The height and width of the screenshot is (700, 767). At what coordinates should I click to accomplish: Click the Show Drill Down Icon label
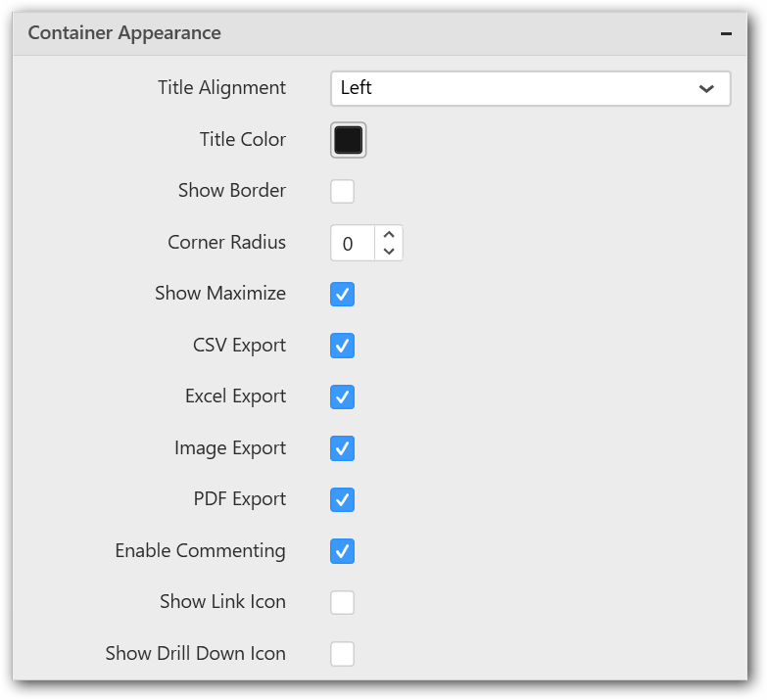(x=195, y=653)
